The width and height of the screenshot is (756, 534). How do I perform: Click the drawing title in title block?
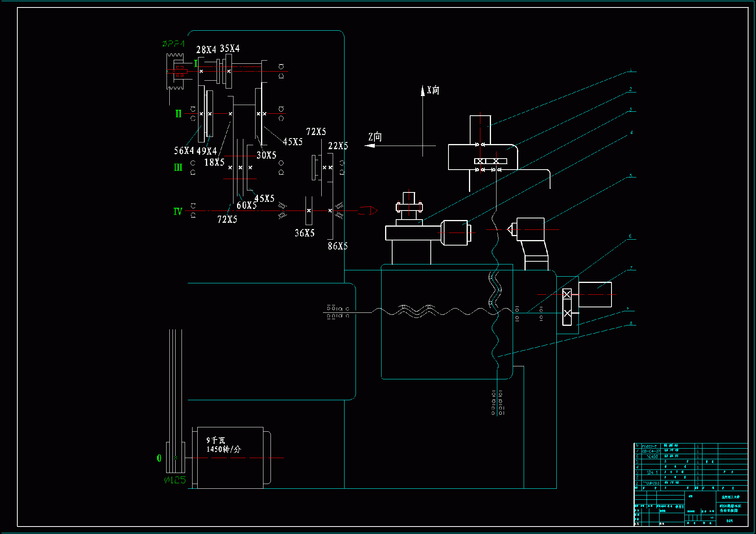(730, 508)
